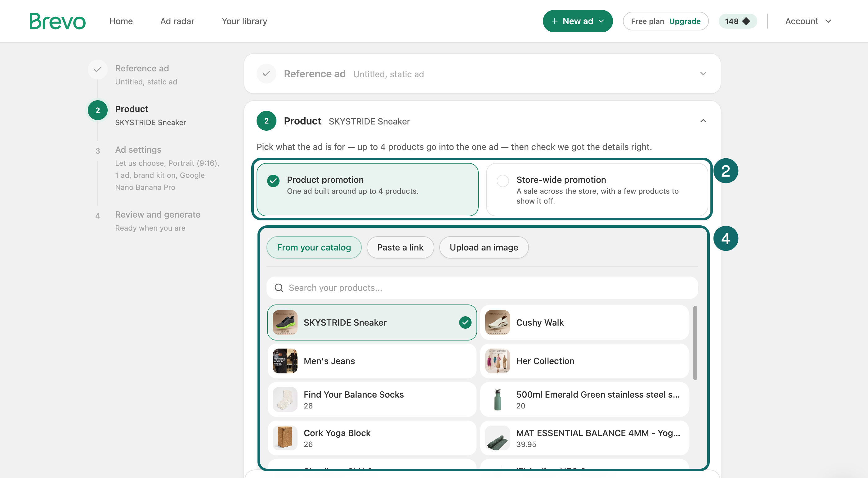Image resolution: width=868 pixels, height=478 pixels.
Task: Click the product list scrollbar
Action: click(695, 343)
